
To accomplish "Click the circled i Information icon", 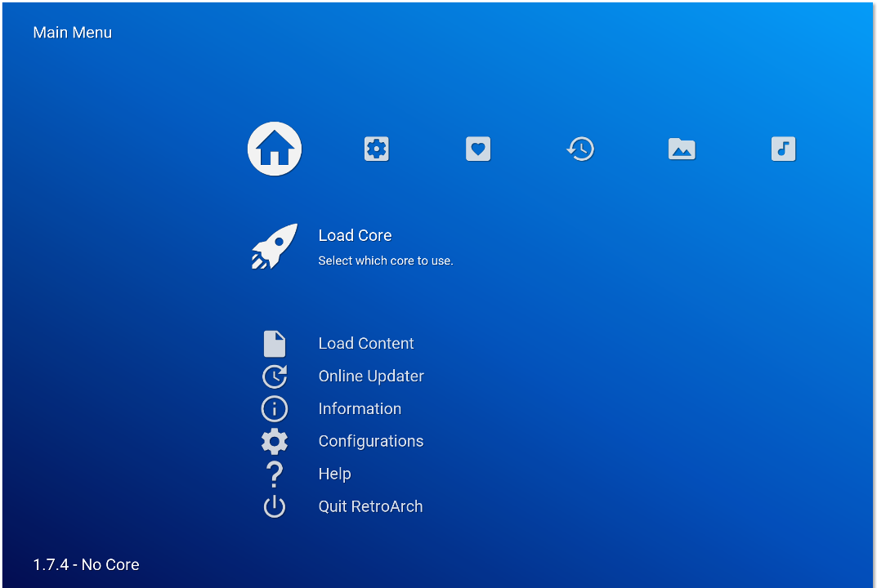I will click(274, 408).
